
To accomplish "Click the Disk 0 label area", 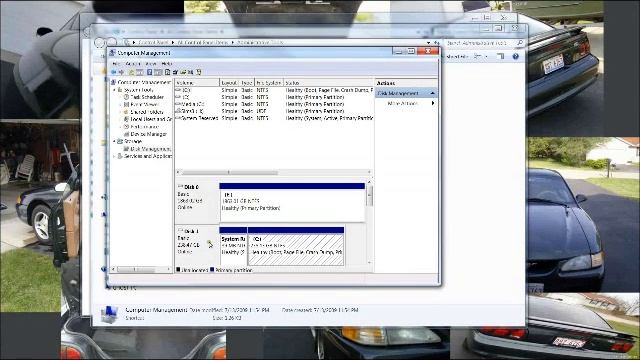I will [197, 202].
